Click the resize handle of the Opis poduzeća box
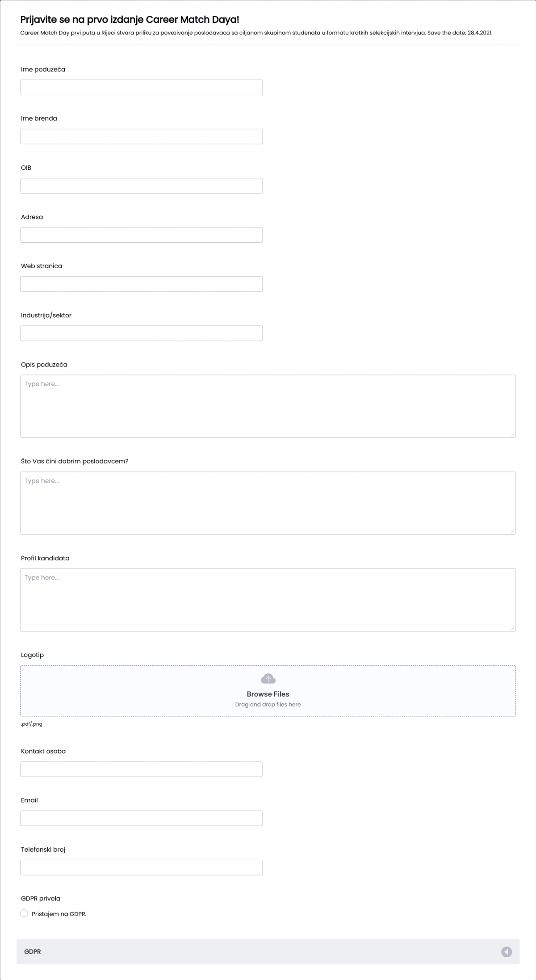Image resolution: width=536 pixels, height=980 pixels. click(513, 433)
